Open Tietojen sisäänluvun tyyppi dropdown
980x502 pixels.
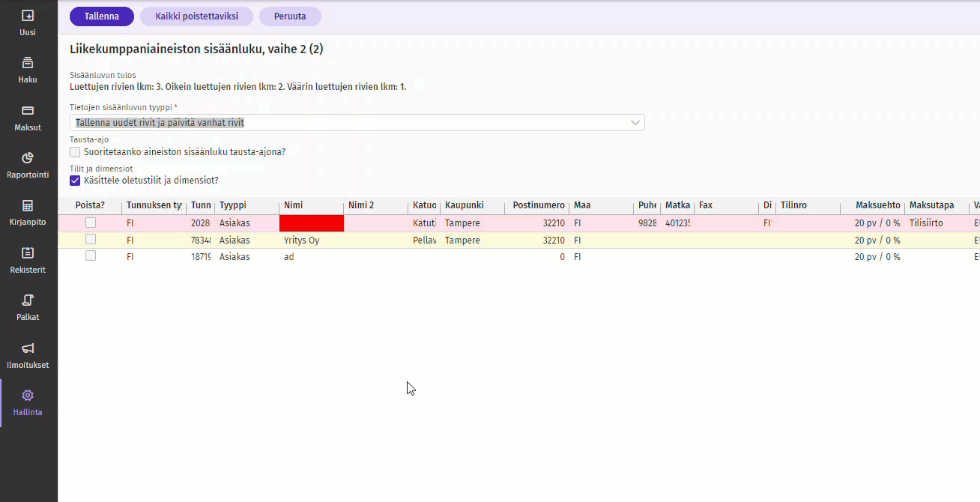[357, 123]
